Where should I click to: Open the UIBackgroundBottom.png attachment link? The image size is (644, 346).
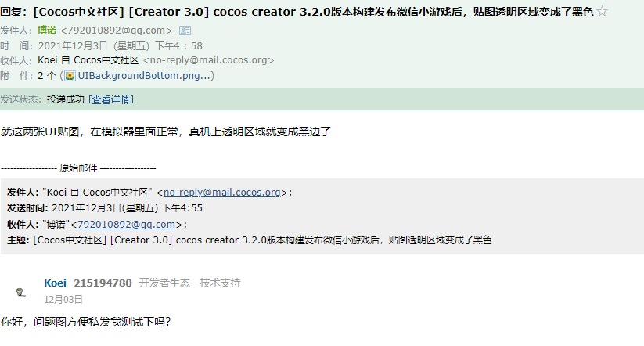tap(144, 76)
